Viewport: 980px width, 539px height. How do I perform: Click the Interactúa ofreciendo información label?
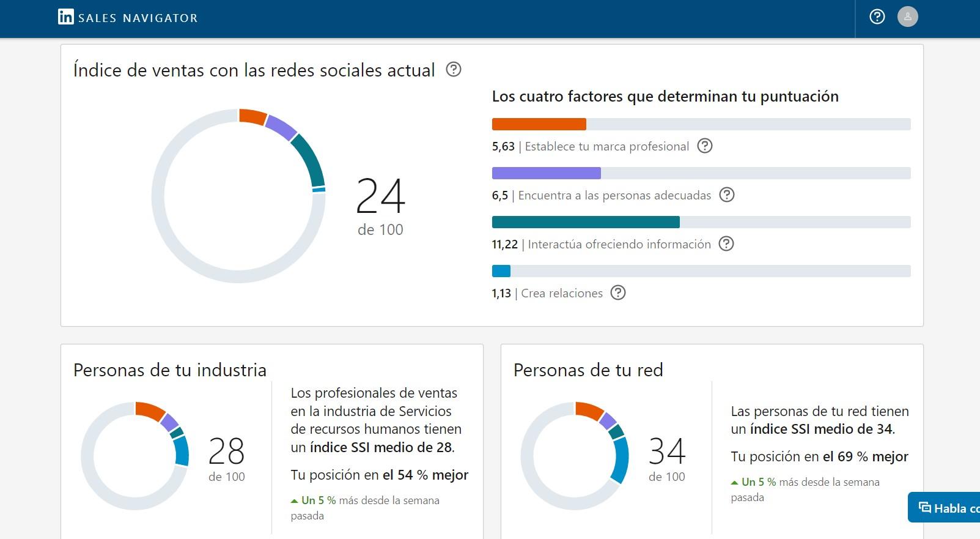619,244
